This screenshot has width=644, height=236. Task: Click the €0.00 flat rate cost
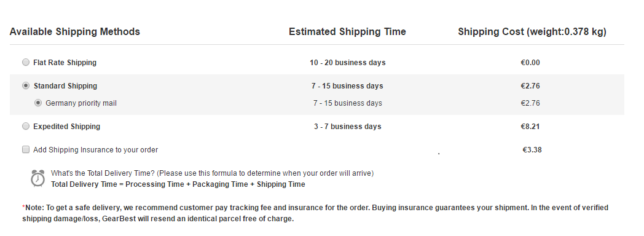point(530,63)
